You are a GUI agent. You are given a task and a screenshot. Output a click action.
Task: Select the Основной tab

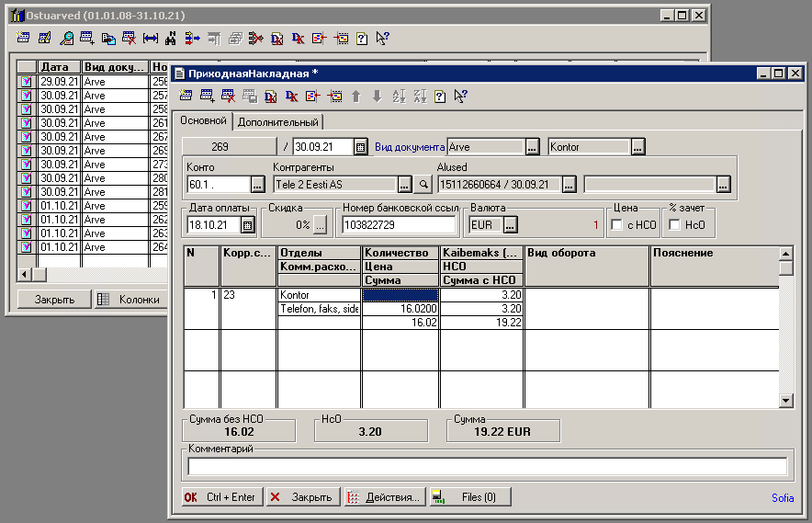(x=203, y=121)
